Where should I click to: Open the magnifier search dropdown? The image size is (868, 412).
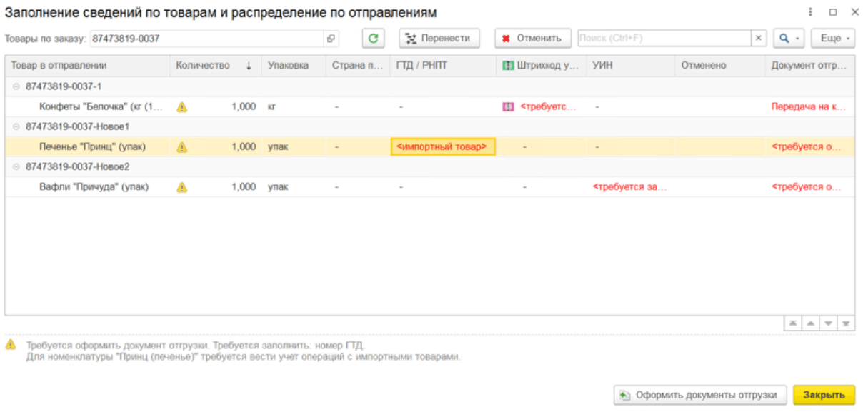click(789, 38)
